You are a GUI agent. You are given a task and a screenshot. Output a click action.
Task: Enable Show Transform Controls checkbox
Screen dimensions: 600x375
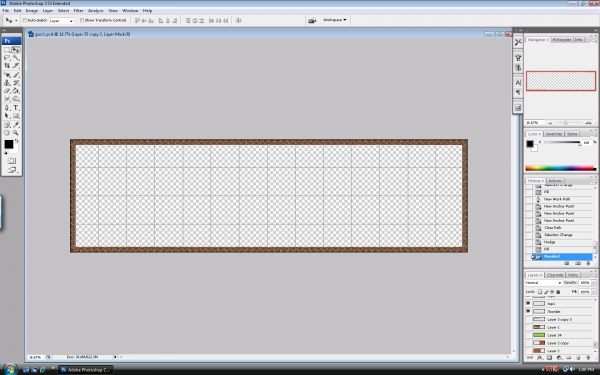(82, 20)
